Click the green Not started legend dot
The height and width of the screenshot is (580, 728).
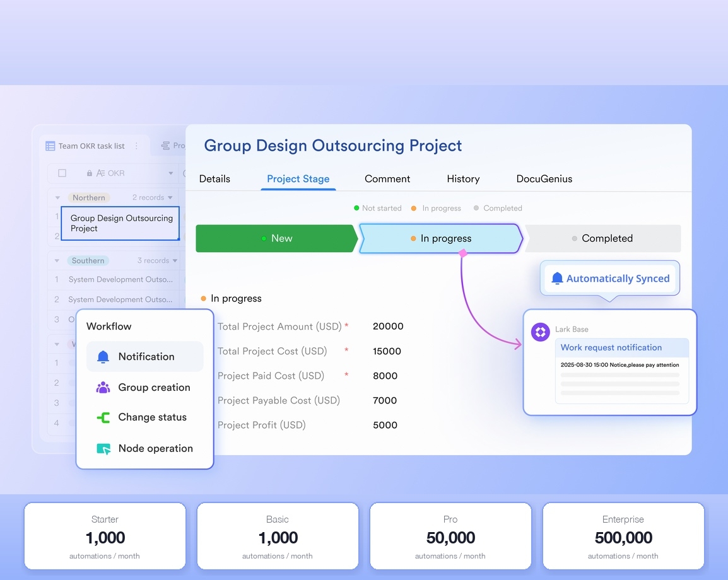(x=356, y=208)
